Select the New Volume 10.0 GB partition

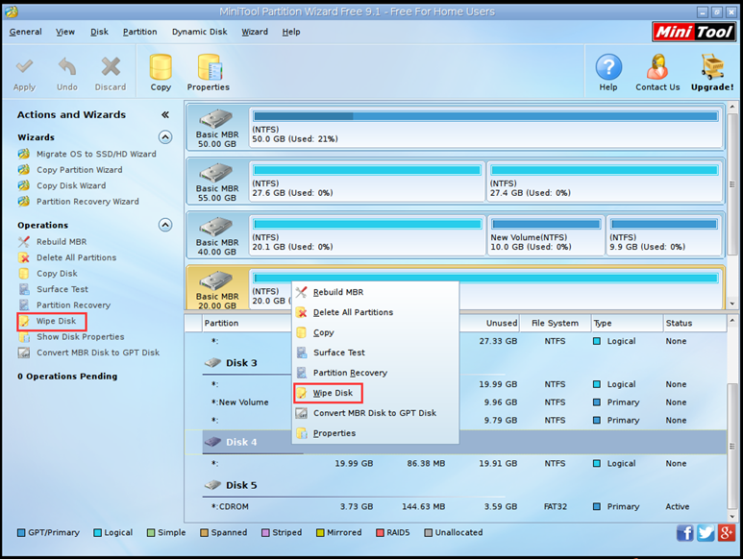click(x=546, y=235)
